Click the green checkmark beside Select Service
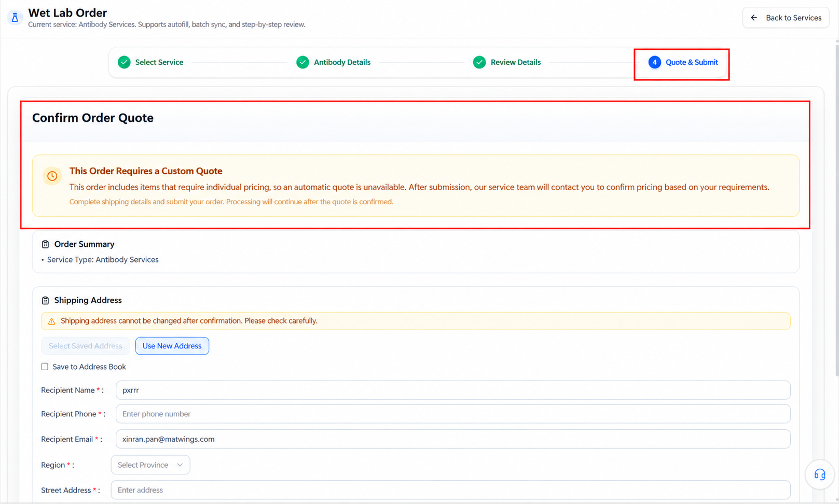 tap(124, 62)
